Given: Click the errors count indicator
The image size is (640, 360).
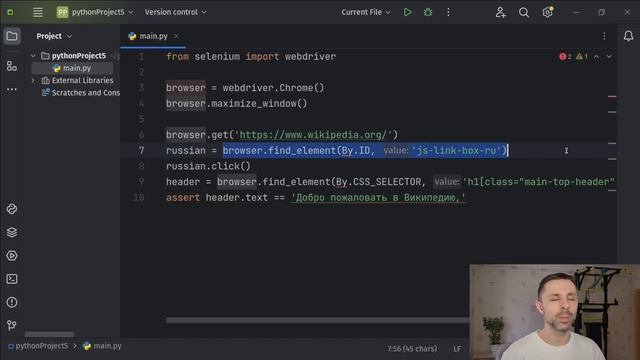Looking at the screenshot, I should pyautogui.click(x=565, y=56).
